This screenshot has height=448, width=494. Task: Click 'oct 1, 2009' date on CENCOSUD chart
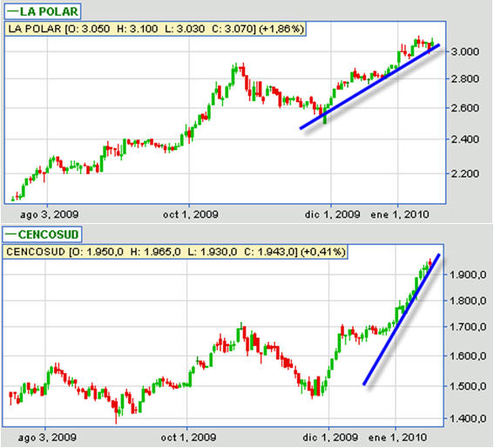[x=188, y=438]
